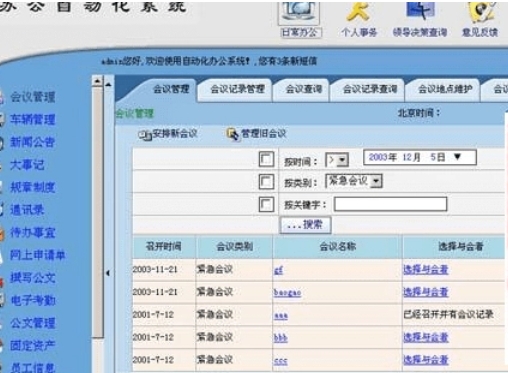The height and width of the screenshot is (373, 508).
Task: Switch to the 会议记录管理 tab
Action: 237,89
